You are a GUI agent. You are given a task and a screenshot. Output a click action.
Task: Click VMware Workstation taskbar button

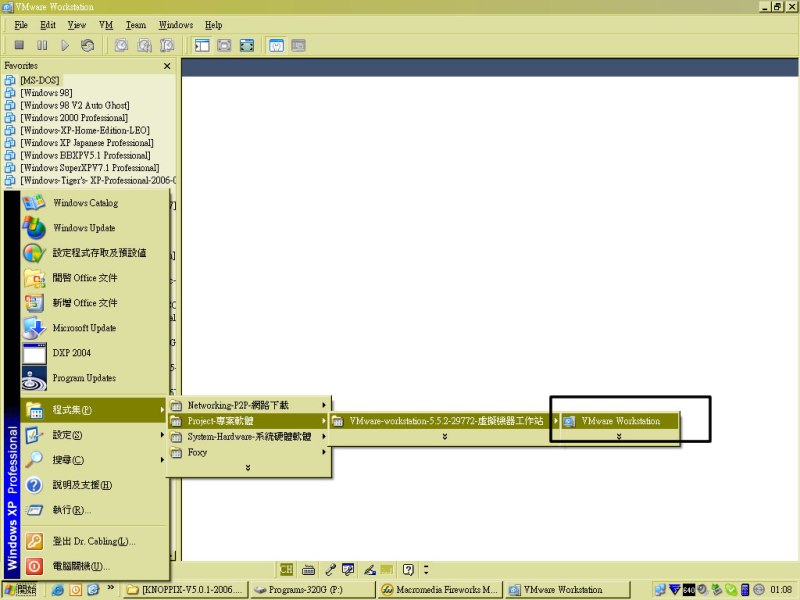(567, 589)
